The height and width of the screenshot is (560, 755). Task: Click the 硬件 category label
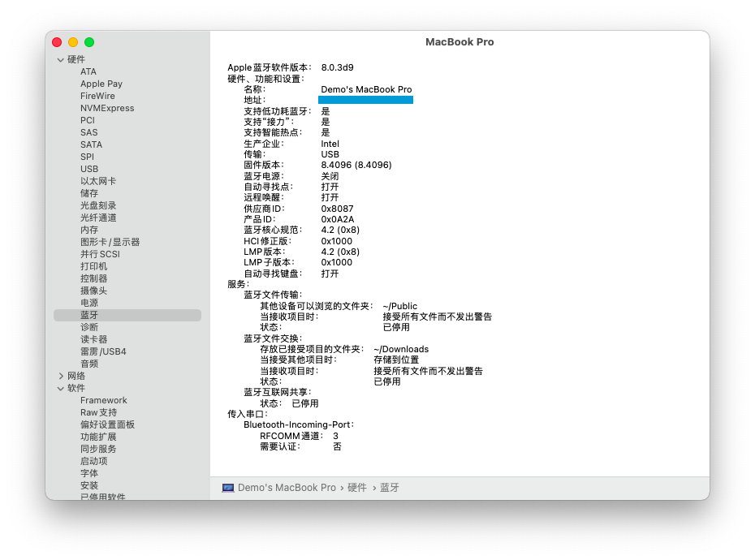point(76,59)
